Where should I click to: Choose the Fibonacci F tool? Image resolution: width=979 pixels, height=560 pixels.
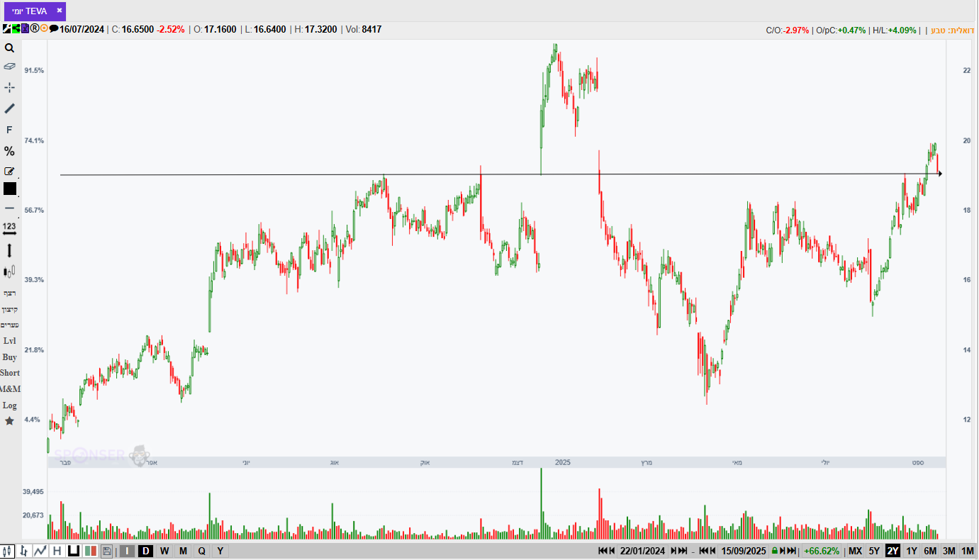coord(9,130)
